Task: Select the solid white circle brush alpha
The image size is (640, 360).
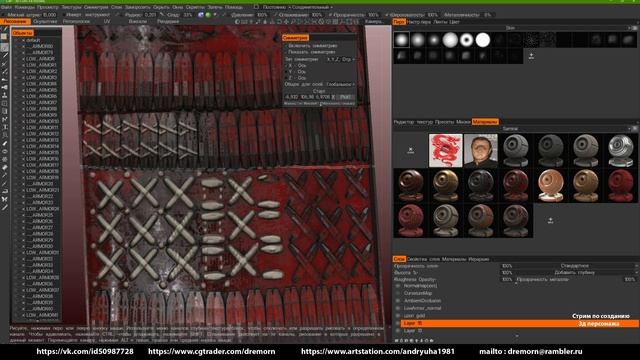Action: [x=482, y=40]
